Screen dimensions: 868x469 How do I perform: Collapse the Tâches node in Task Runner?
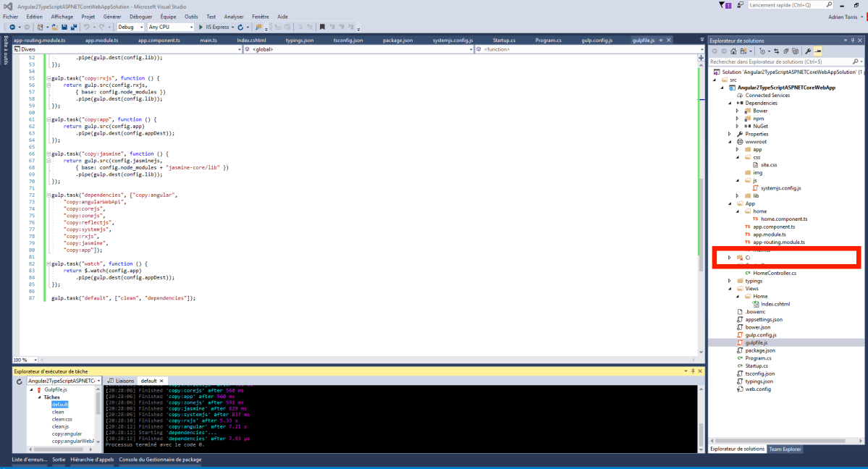[x=39, y=397]
